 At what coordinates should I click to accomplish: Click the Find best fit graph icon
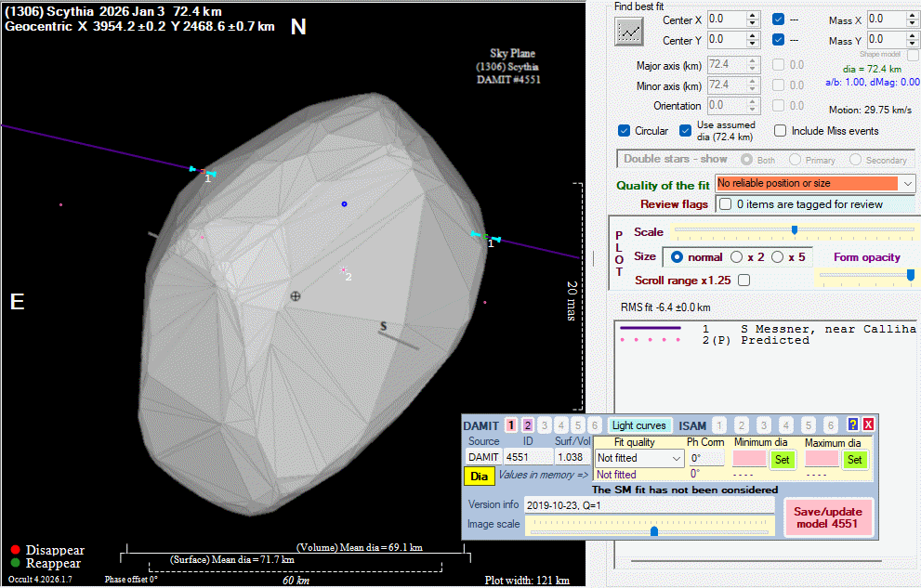630,32
